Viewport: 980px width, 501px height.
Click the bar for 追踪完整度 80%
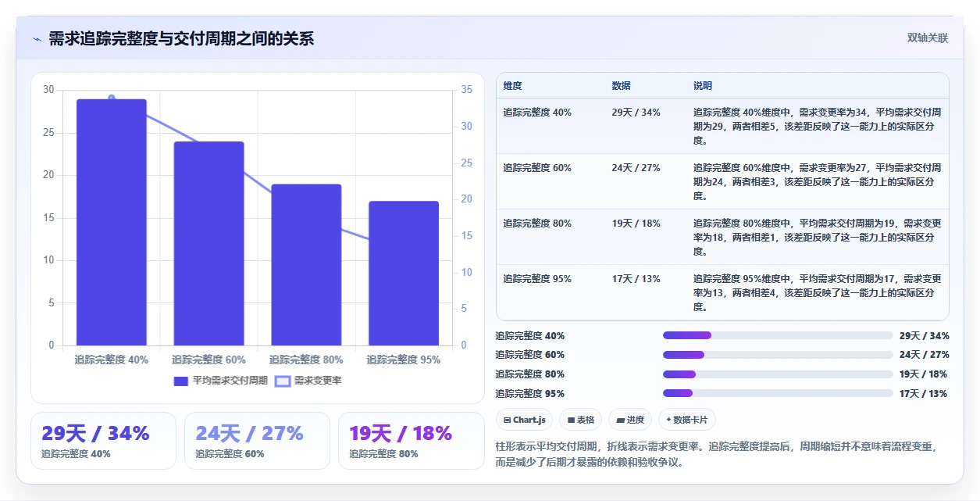pos(306,264)
